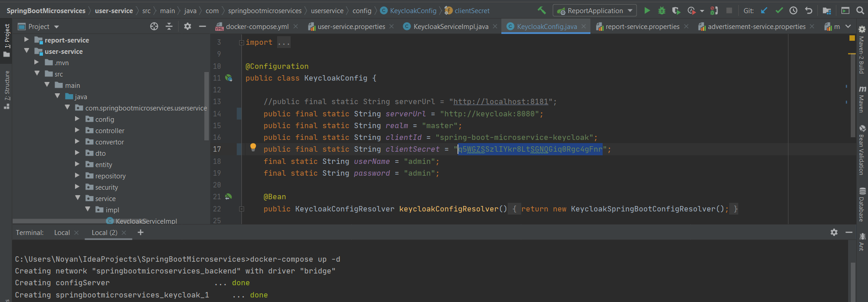Expand folded import block on line 3
Image resolution: width=868 pixels, height=302 pixels.
coord(241,43)
